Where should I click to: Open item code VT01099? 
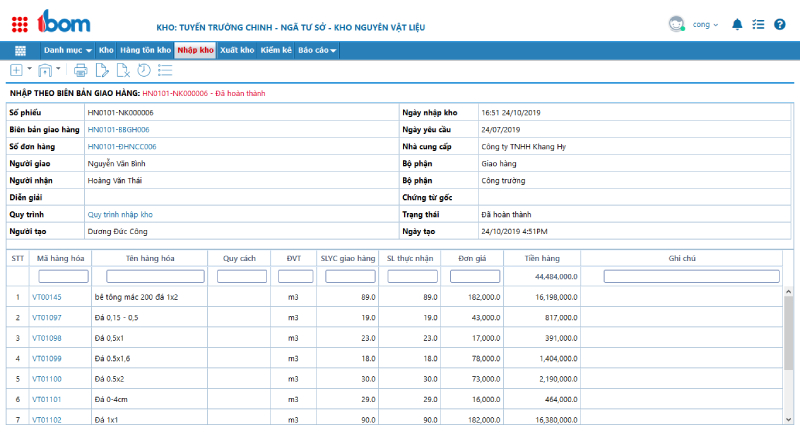[46, 358]
